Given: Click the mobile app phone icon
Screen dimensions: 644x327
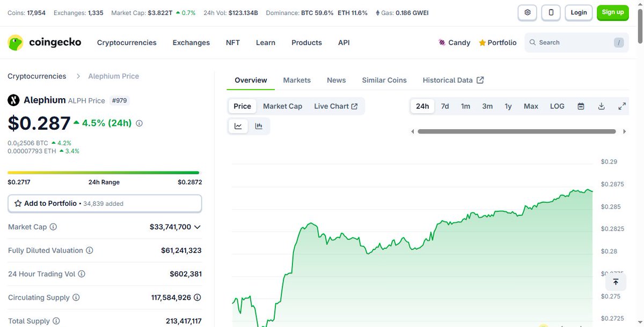Looking at the screenshot, I should (x=551, y=12).
